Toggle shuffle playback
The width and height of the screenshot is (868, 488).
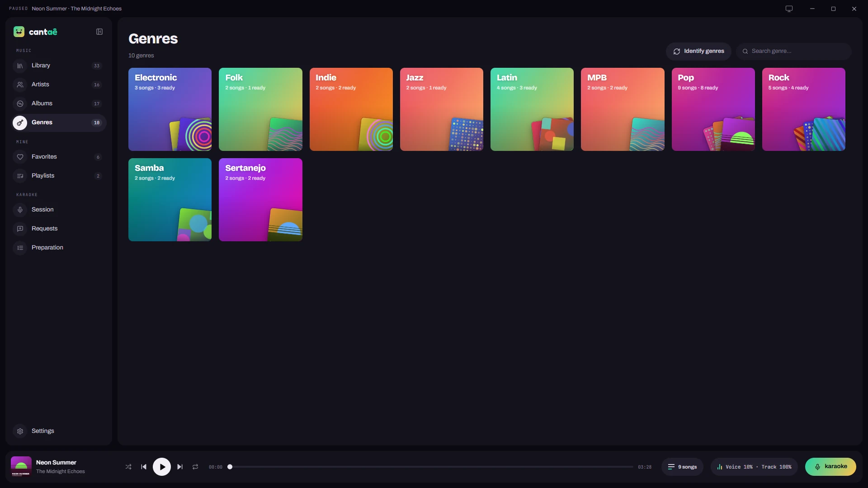(x=128, y=467)
